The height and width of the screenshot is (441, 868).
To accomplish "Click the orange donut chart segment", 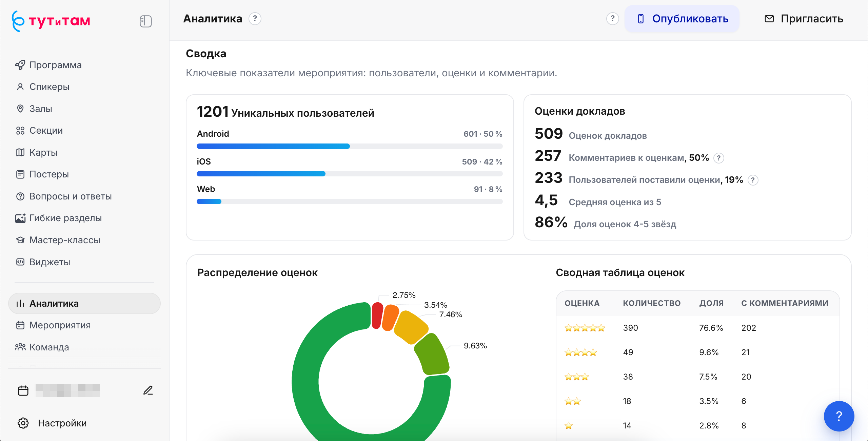I will [390, 318].
